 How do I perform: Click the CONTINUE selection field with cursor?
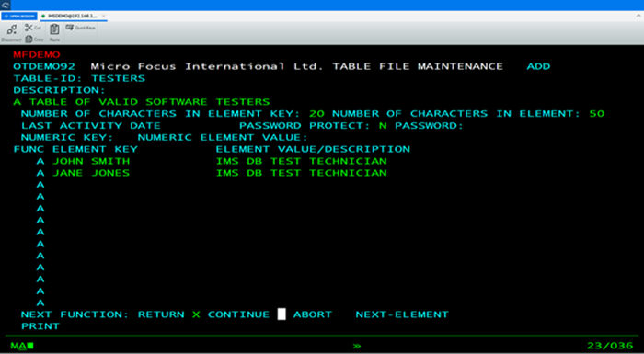click(x=282, y=314)
